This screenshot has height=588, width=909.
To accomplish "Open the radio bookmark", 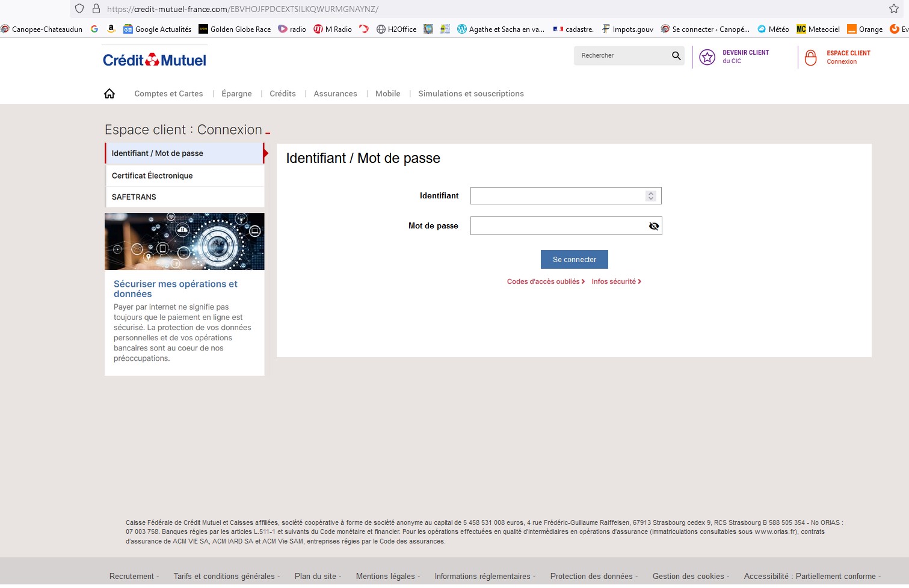I will pos(292,29).
